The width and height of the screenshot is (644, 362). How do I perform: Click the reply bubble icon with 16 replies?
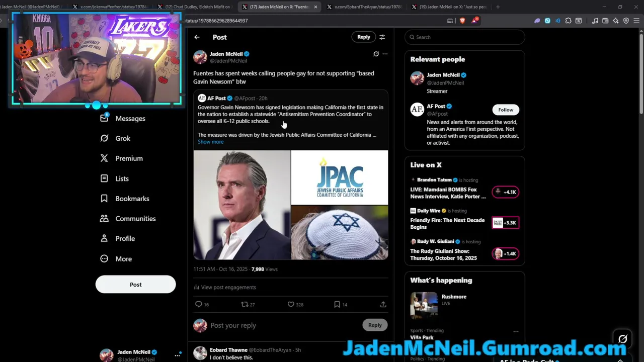(198, 304)
